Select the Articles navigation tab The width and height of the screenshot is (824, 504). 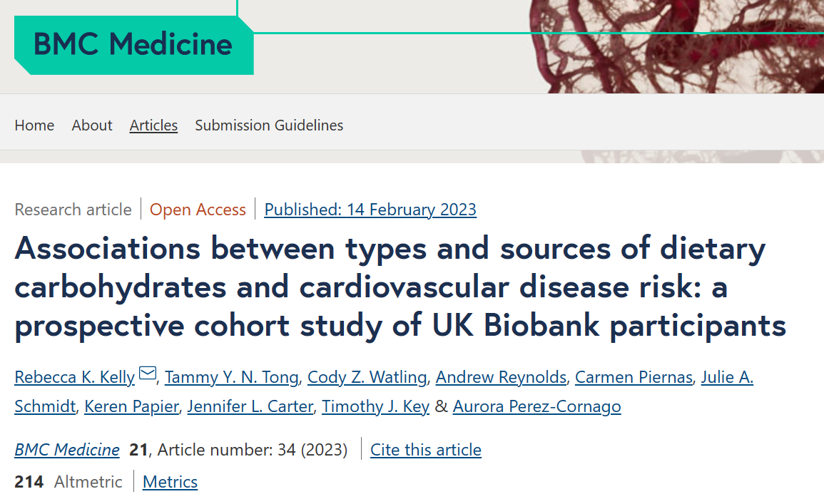(153, 125)
